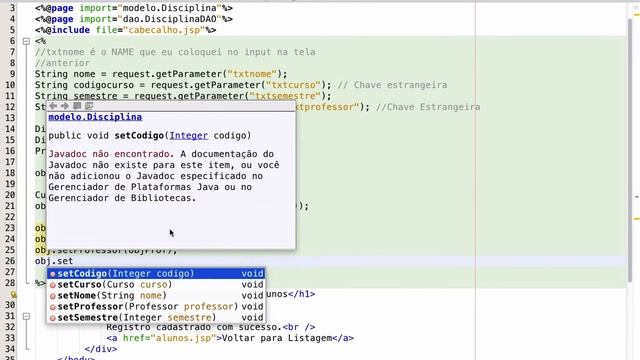This screenshot has height=360, width=640.
Task: Place cursor after obj.set on line 26
Action: coord(73,261)
